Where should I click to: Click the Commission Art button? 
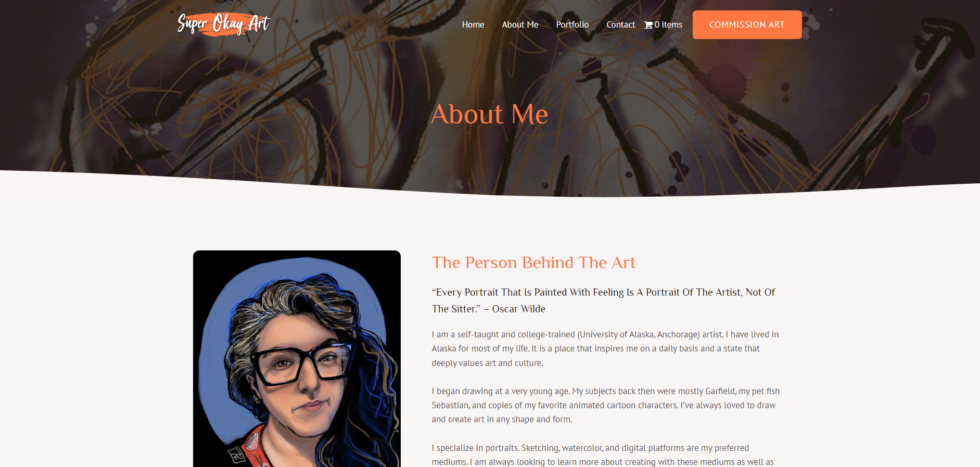point(747,24)
